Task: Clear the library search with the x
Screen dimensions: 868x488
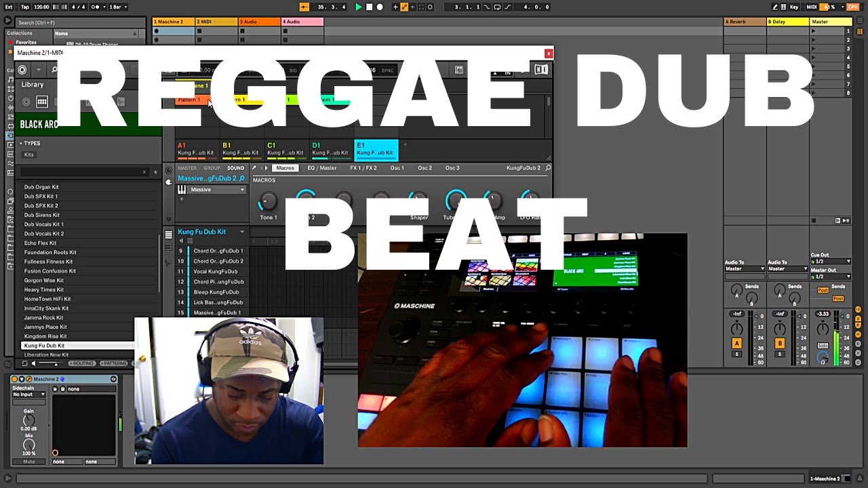Action: click(x=144, y=172)
